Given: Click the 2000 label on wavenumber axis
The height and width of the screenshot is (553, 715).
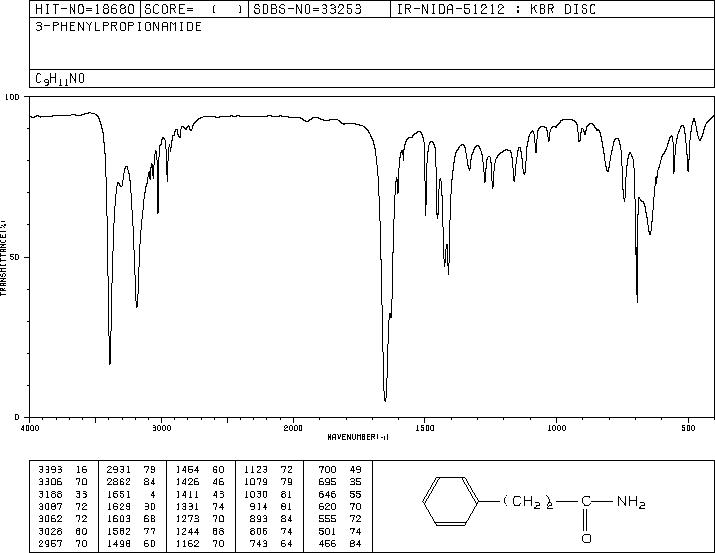Looking at the screenshot, I should [x=293, y=428].
